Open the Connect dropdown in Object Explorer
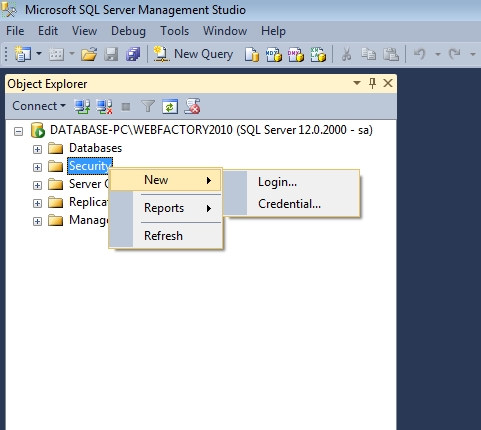Viewport: 481px width, 430px height. (x=39, y=106)
